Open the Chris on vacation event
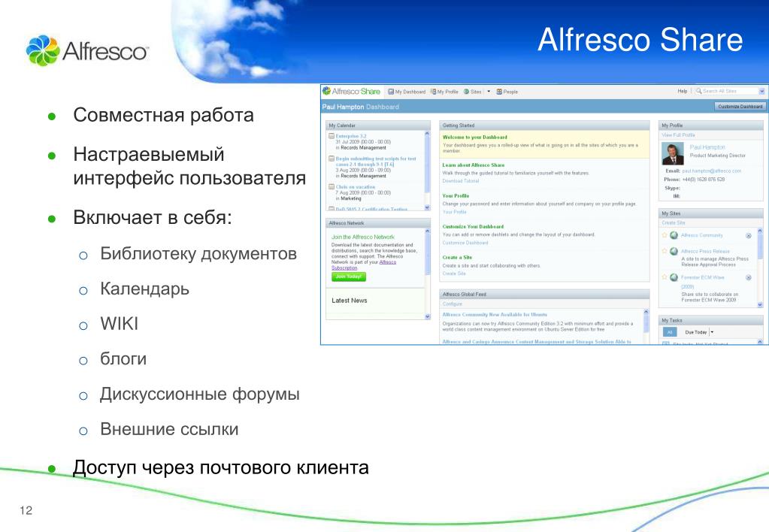Screen dimensions: 769x532 [355, 187]
